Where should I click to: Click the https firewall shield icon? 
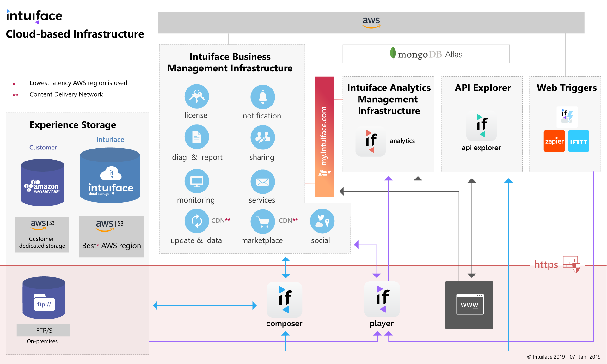tap(572, 264)
